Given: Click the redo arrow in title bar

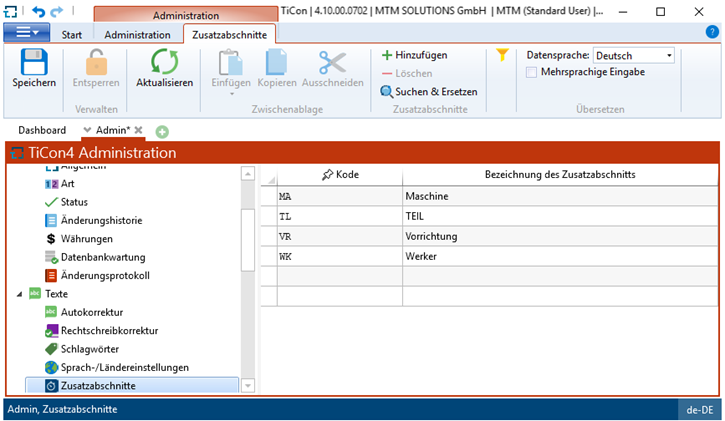Looking at the screenshot, I should (x=57, y=11).
